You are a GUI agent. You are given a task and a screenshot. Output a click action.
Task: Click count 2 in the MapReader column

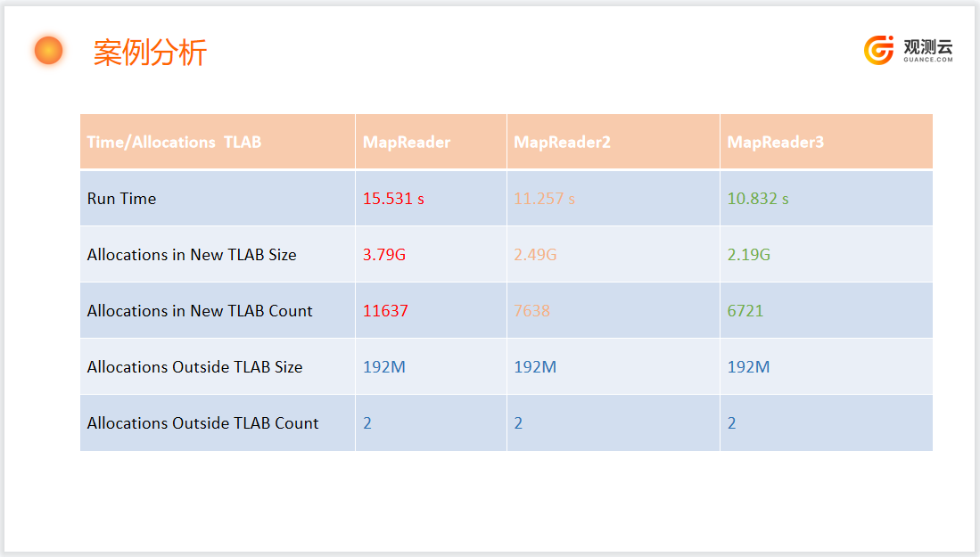[x=367, y=423]
